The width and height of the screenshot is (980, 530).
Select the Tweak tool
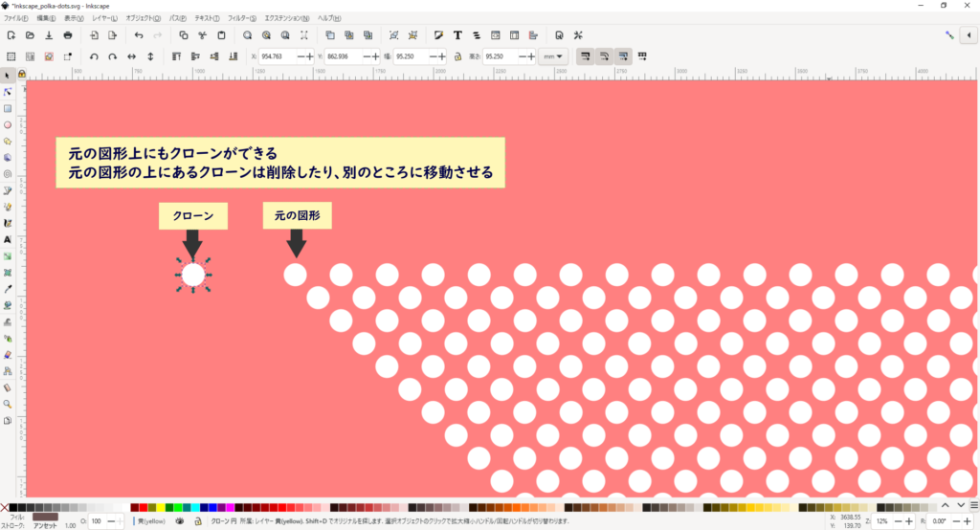tap(8, 321)
